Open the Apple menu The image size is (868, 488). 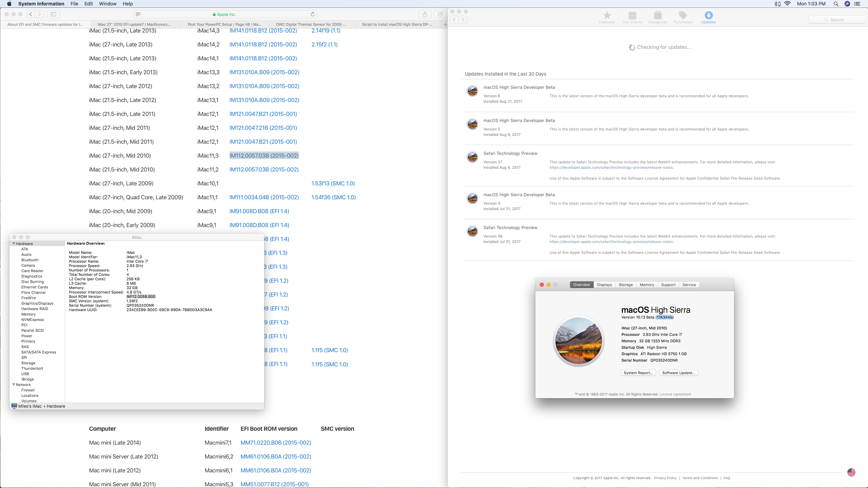tap(9, 4)
